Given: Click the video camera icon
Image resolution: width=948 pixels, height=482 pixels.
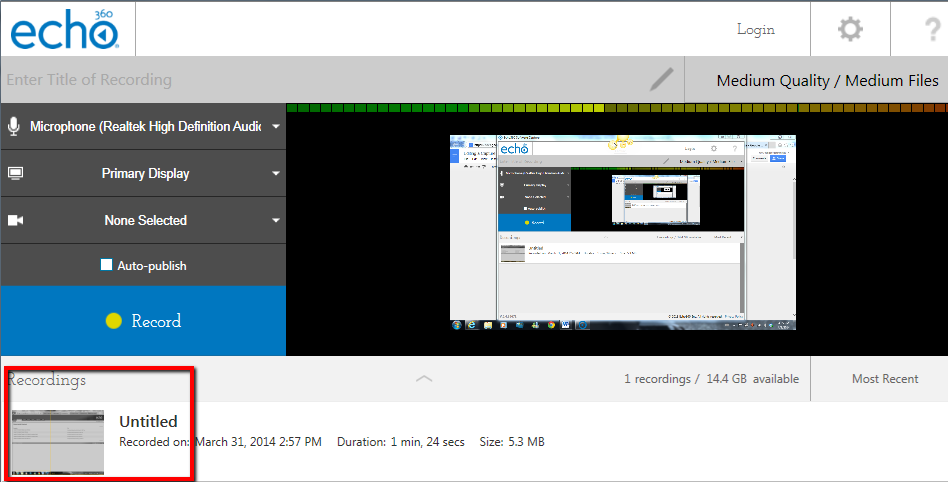Looking at the screenshot, I should coord(15,220).
